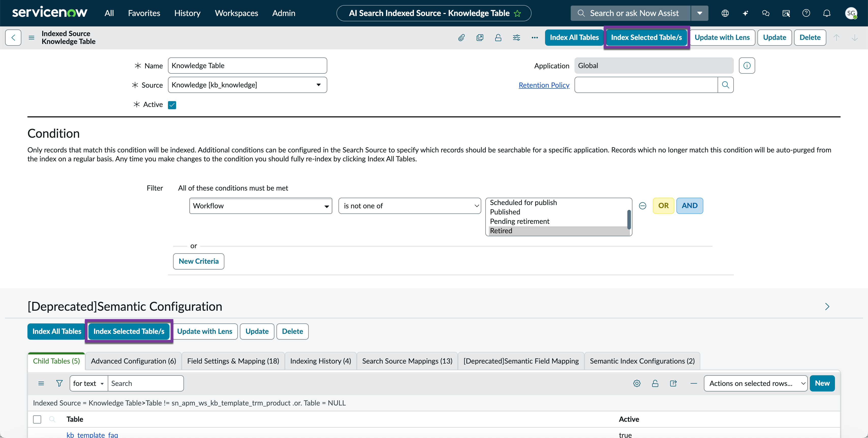Screen dimensions: 868x438
Task: Open the Admin menu
Action: point(284,13)
